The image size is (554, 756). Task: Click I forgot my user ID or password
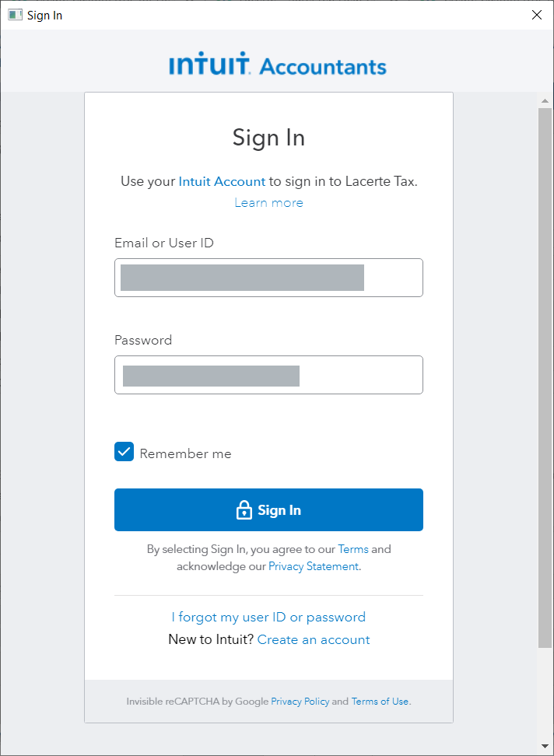[268, 617]
